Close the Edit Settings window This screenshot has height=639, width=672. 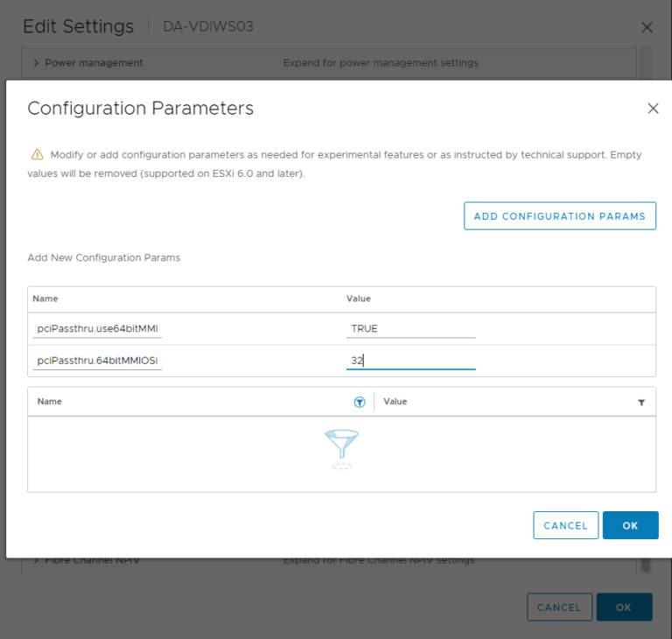pos(647,27)
